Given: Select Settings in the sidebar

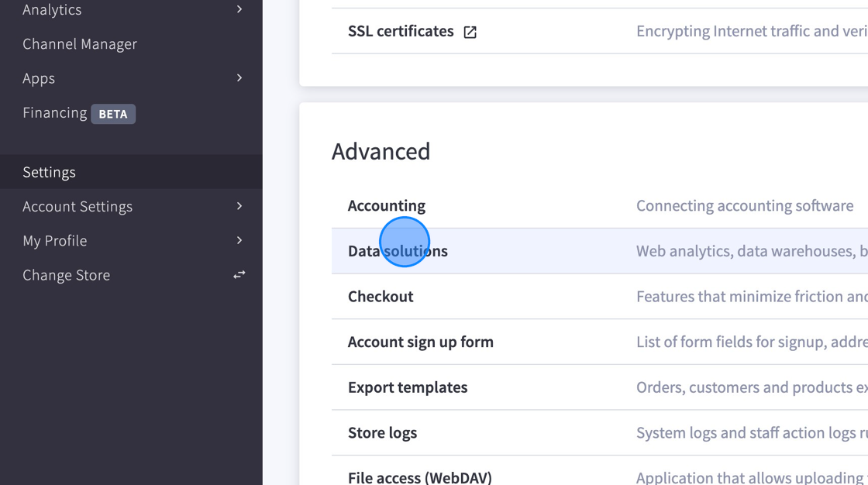Looking at the screenshot, I should [x=49, y=171].
